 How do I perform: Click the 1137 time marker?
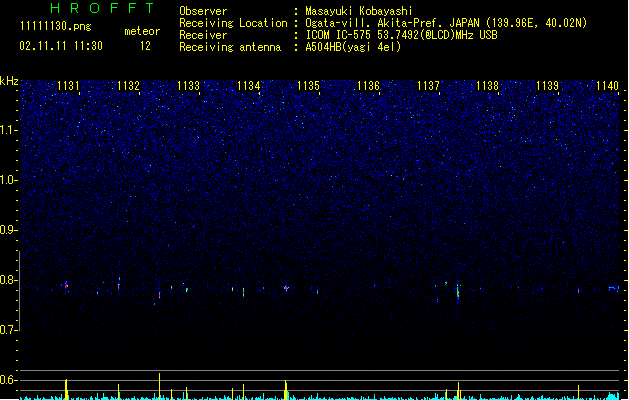click(x=428, y=86)
